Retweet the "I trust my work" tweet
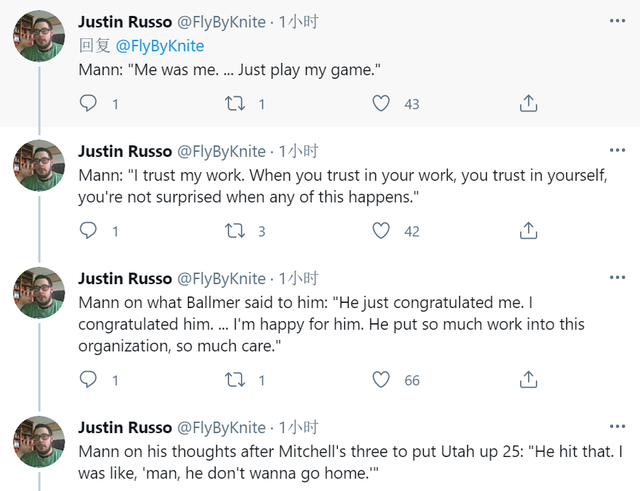Image resolution: width=640 pixels, height=491 pixels. click(234, 231)
